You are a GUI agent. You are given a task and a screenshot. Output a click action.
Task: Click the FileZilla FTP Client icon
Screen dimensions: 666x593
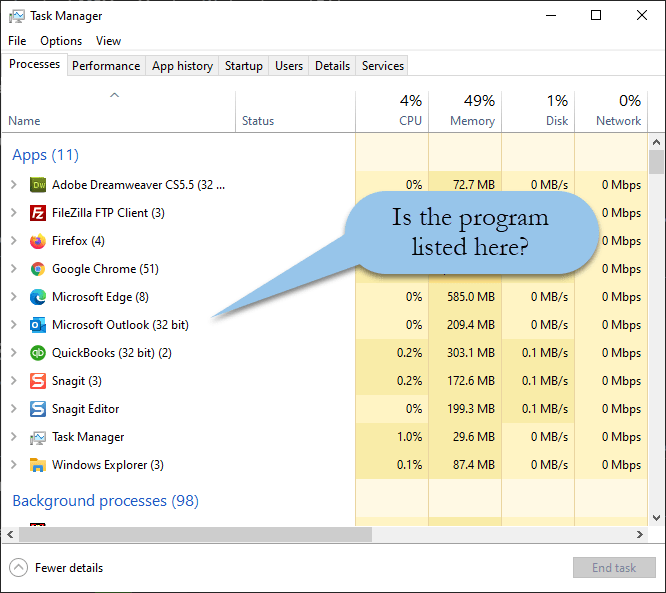[38, 213]
